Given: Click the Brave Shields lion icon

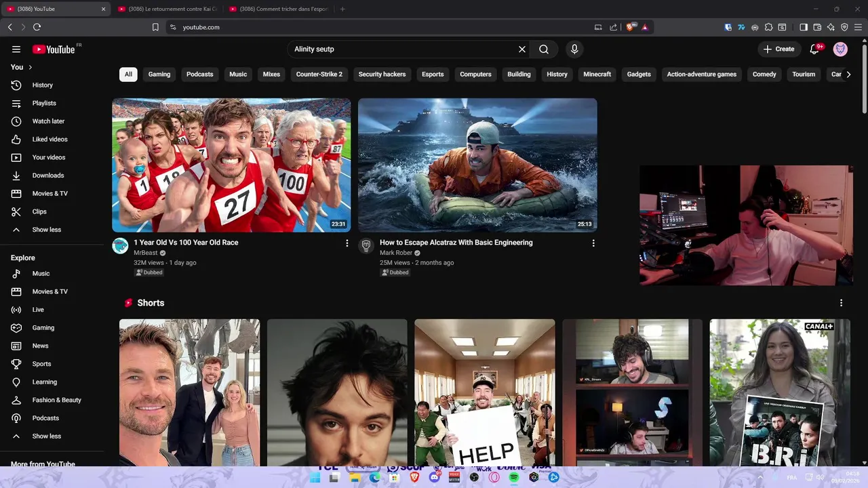Looking at the screenshot, I should pos(630,27).
